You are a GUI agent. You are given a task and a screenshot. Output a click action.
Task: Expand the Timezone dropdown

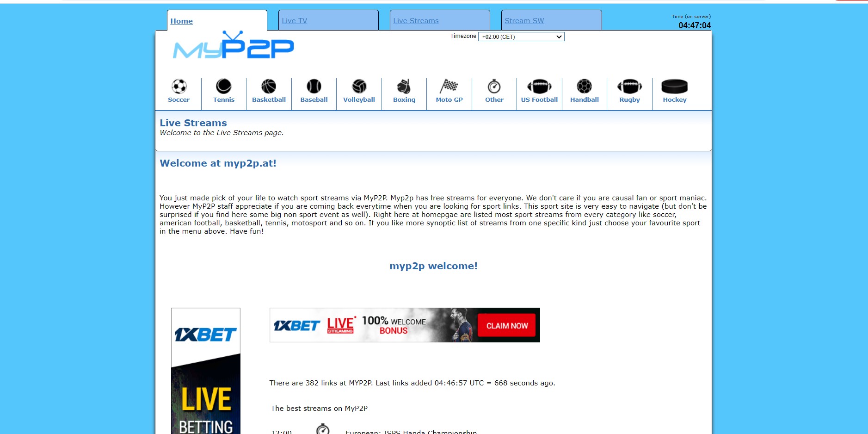(x=521, y=37)
